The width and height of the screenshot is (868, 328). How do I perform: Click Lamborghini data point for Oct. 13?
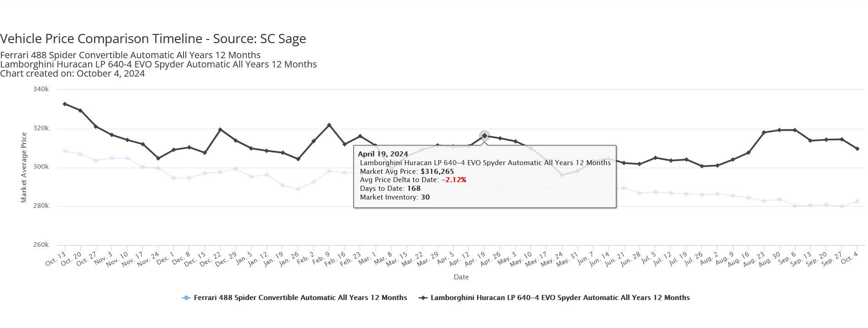pos(65,104)
